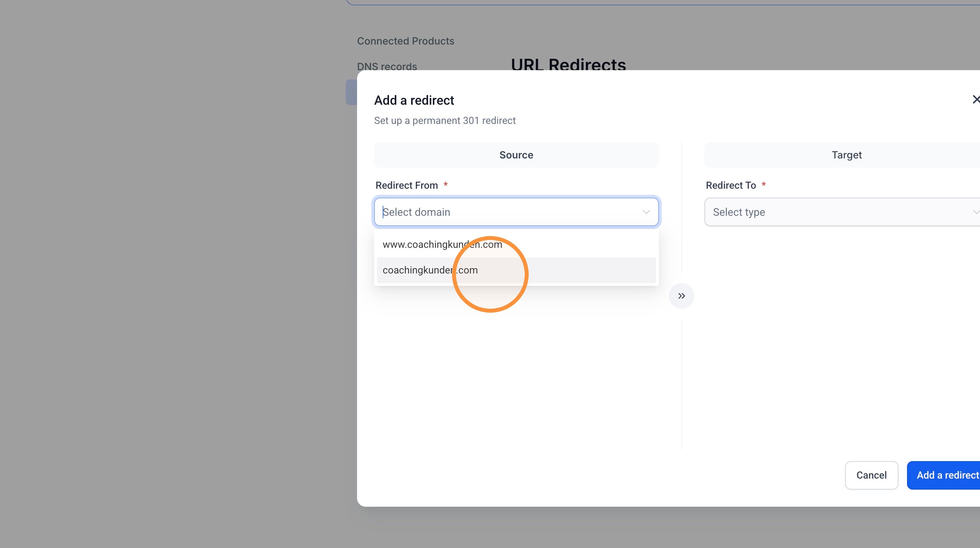This screenshot has height=548, width=980.
Task: Click the blue Add a redirect button
Action: pyautogui.click(x=943, y=475)
